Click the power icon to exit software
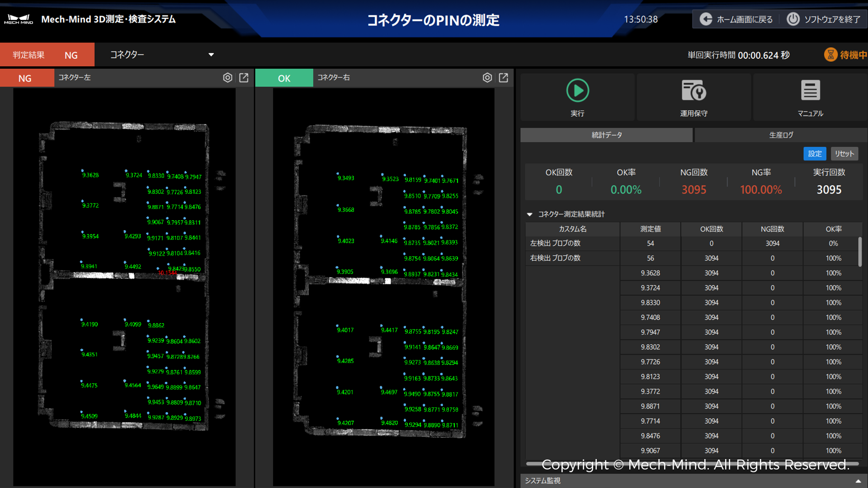This screenshot has width=868, height=488. [x=793, y=19]
